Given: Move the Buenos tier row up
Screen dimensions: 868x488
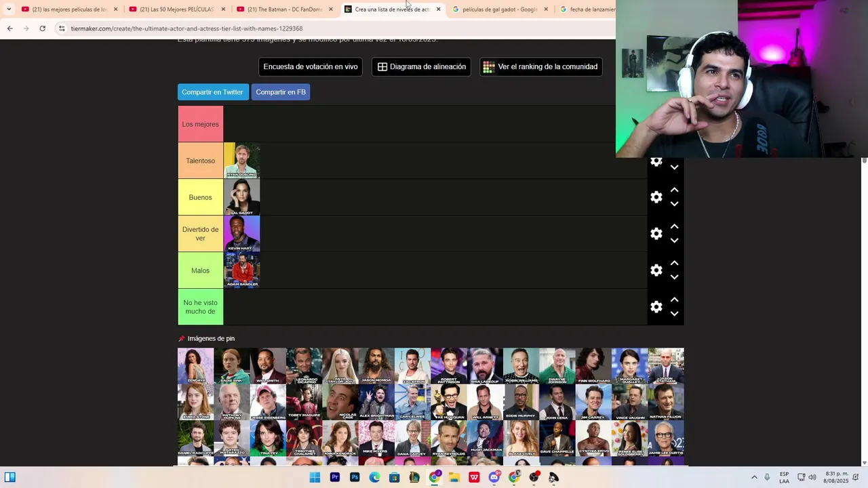Looking at the screenshot, I should 674,190.
